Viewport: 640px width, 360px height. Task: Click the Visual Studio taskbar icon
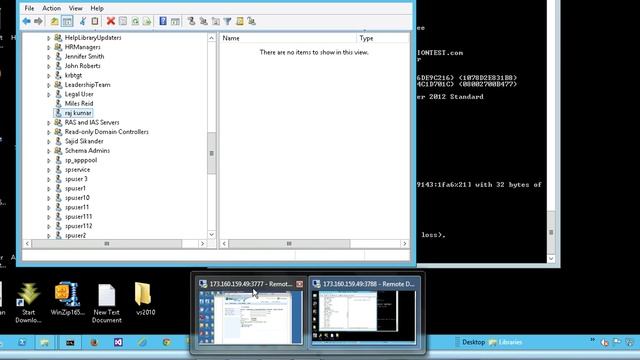pyautogui.click(x=118, y=342)
